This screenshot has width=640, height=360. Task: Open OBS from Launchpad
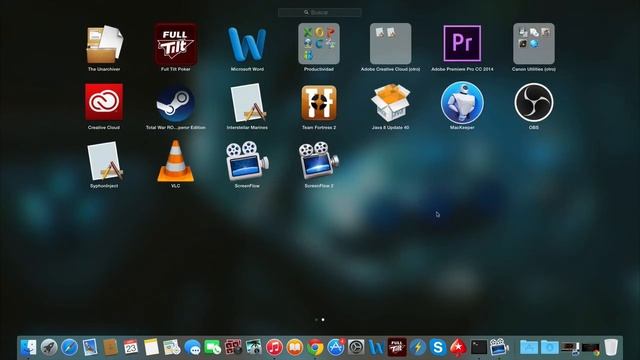[x=533, y=103]
